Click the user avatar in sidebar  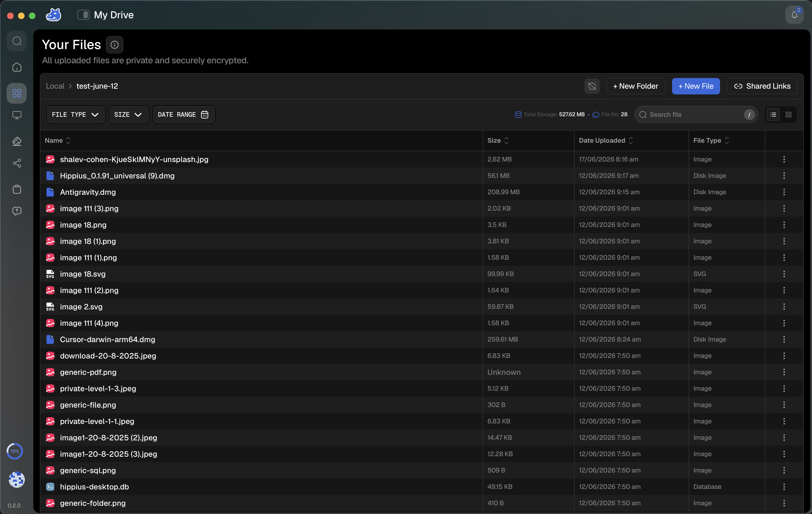tap(17, 479)
